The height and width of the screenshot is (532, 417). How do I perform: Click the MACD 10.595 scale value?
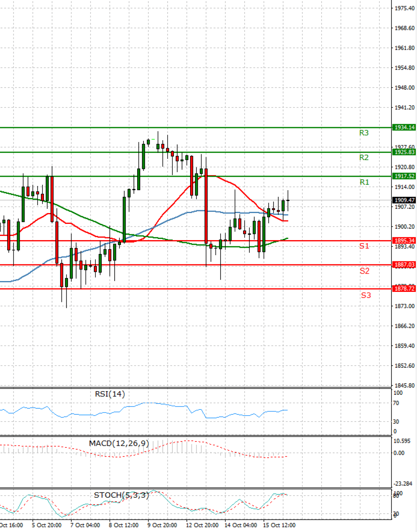click(x=402, y=441)
